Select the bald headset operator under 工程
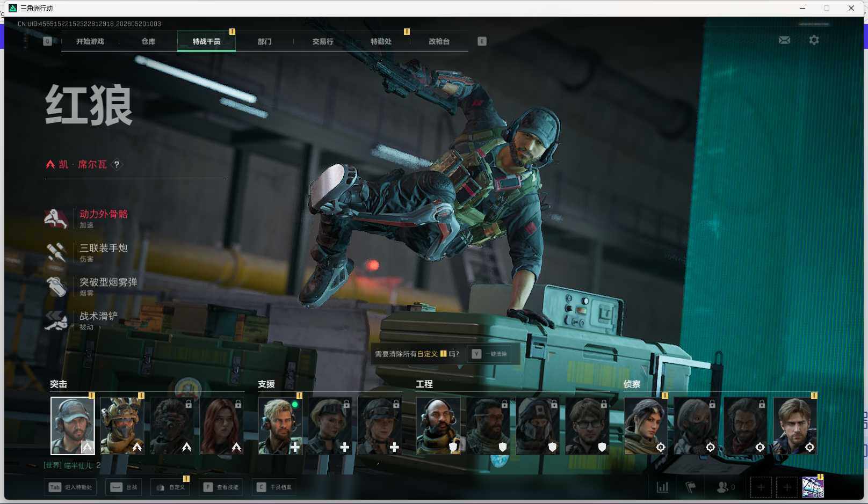This screenshot has height=504, width=868. pos(438,426)
